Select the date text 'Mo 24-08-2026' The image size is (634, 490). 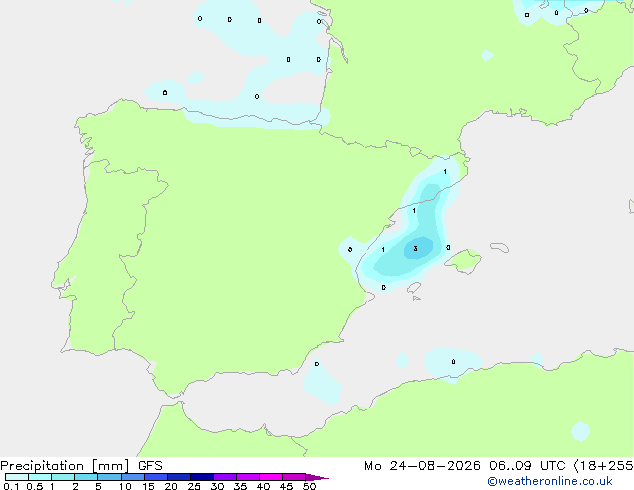(x=422, y=466)
